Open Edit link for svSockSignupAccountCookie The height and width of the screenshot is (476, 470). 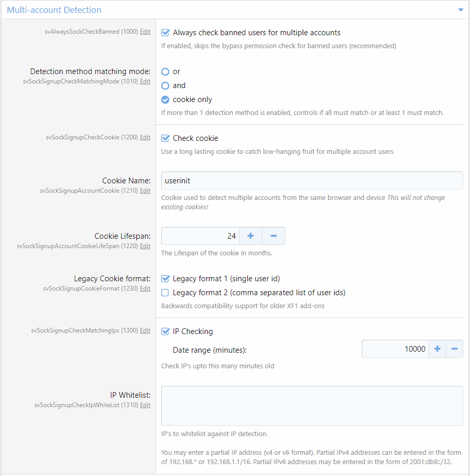pos(145,191)
